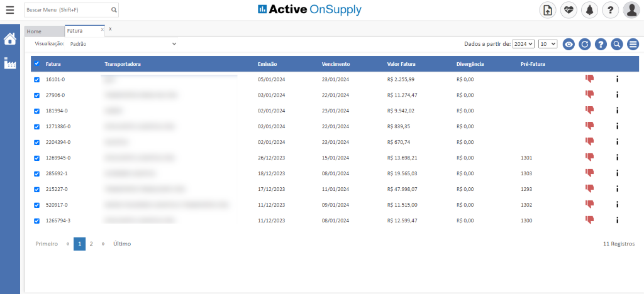Open info icon for invoice 1265794-3
This screenshot has height=294, width=644.
coord(617,220)
